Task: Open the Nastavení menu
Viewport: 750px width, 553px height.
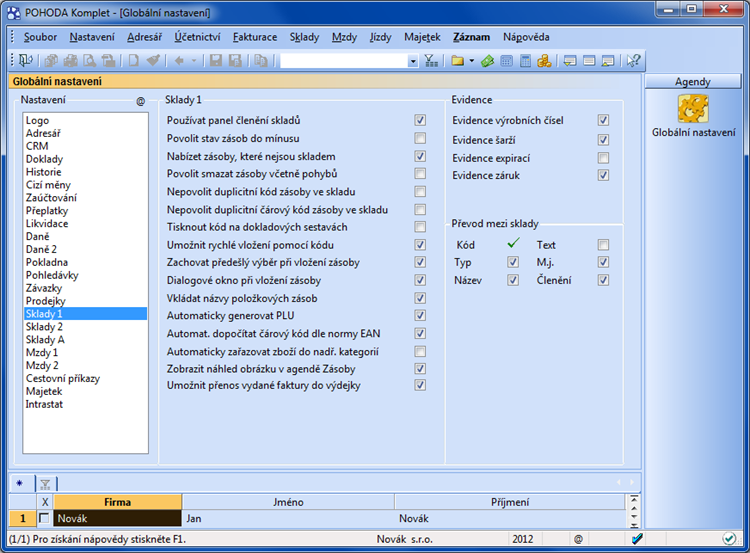Action: (x=92, y=37)
